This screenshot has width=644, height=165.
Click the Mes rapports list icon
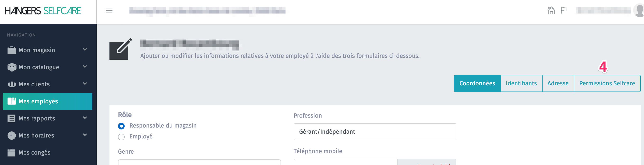tap(12, 119)
